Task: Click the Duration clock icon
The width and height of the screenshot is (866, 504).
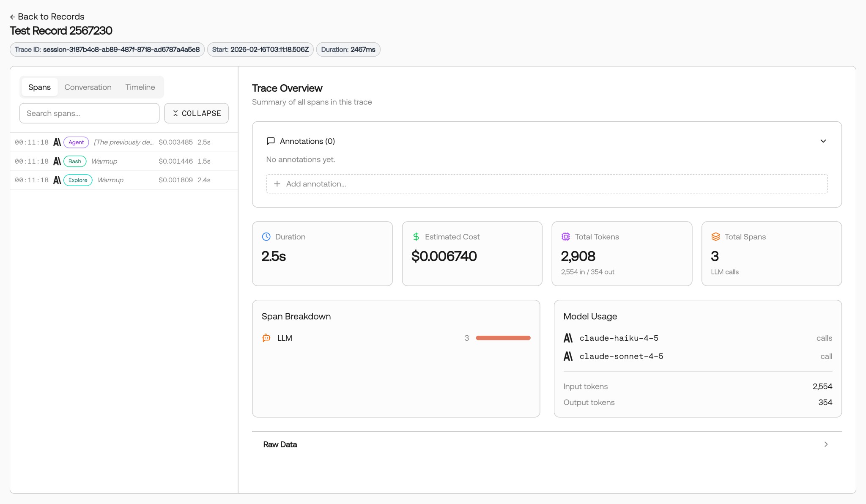Action: 266,237
